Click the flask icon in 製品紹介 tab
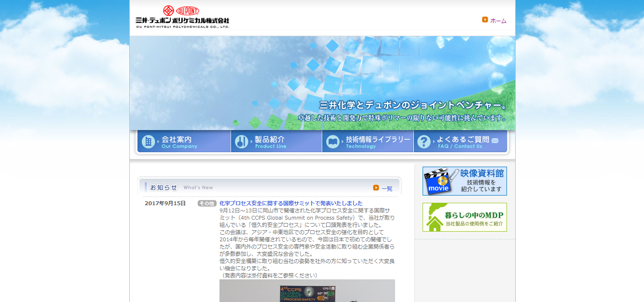Screen dimensions: 644x302 [x=242, y=142]
